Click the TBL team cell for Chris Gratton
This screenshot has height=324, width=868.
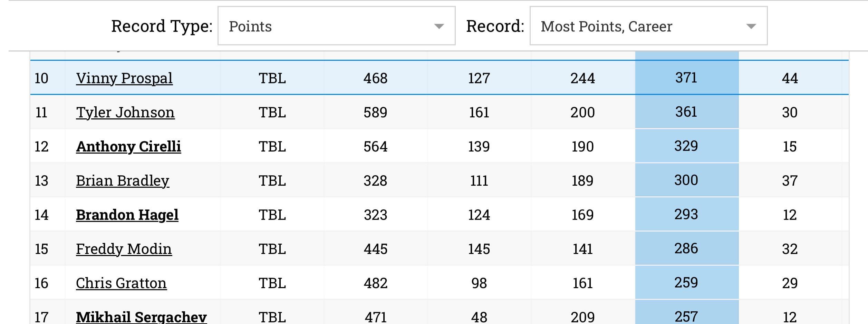point(272,283)
